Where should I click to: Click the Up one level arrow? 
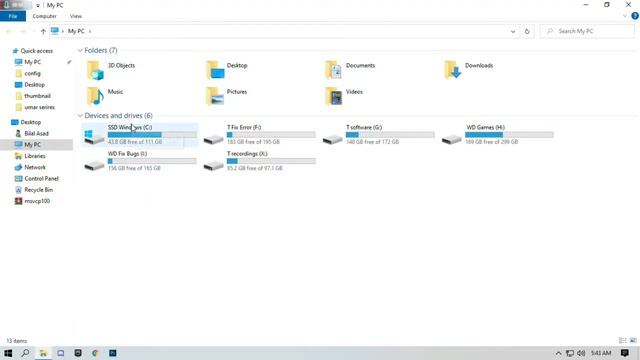(43, 31)
